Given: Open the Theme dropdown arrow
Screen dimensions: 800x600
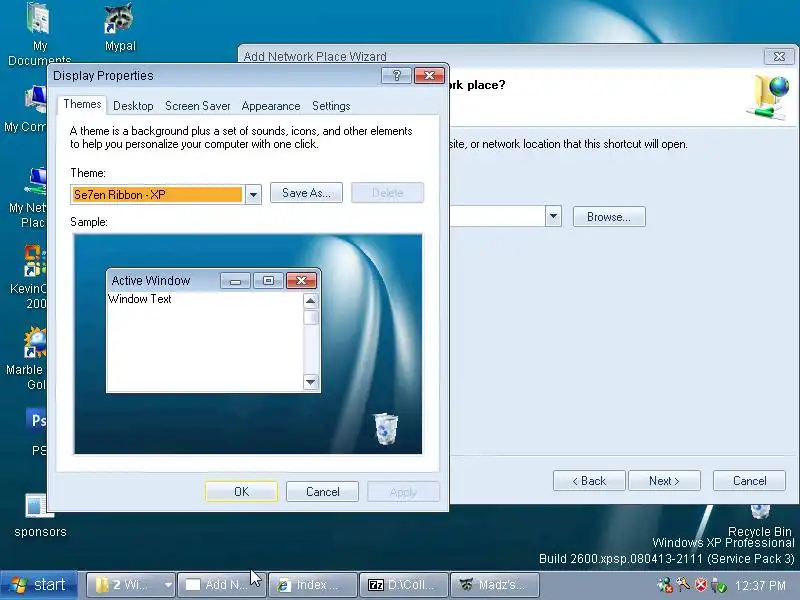Looking at the screenshot, I should point(253,194).
